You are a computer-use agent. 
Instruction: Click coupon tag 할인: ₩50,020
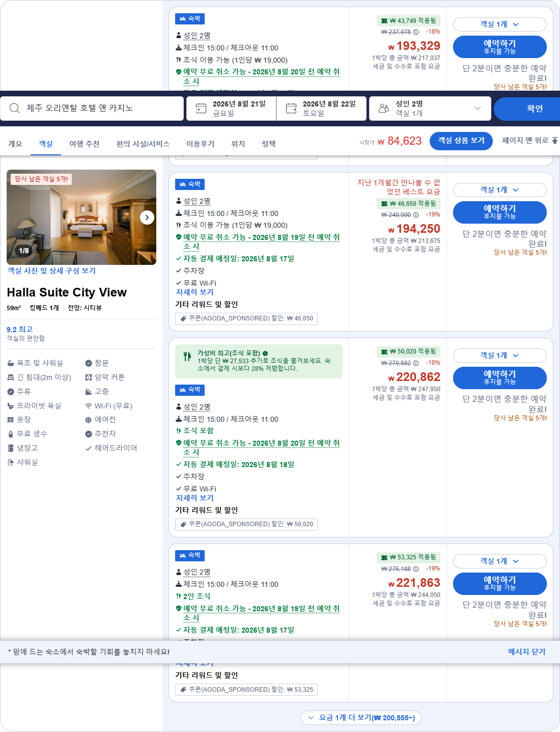[x=246, y=524]
